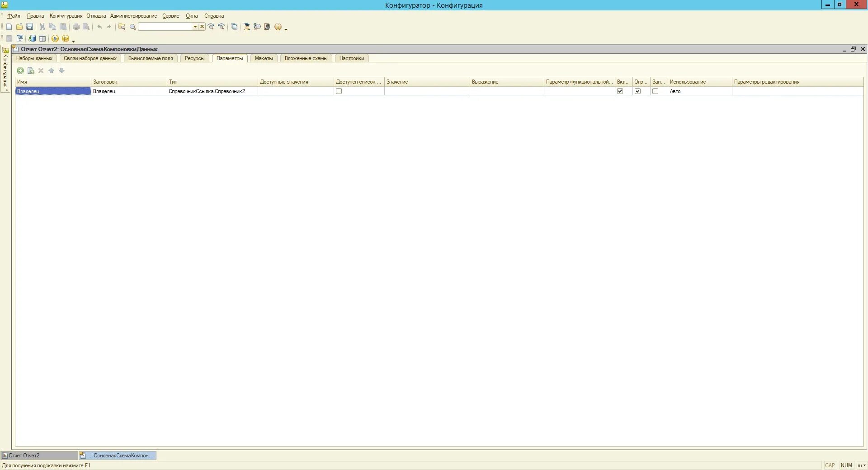The width and height of the screenshot is (868, 470).
Task: Click the help contents document icon
Action: click(267, 27)
